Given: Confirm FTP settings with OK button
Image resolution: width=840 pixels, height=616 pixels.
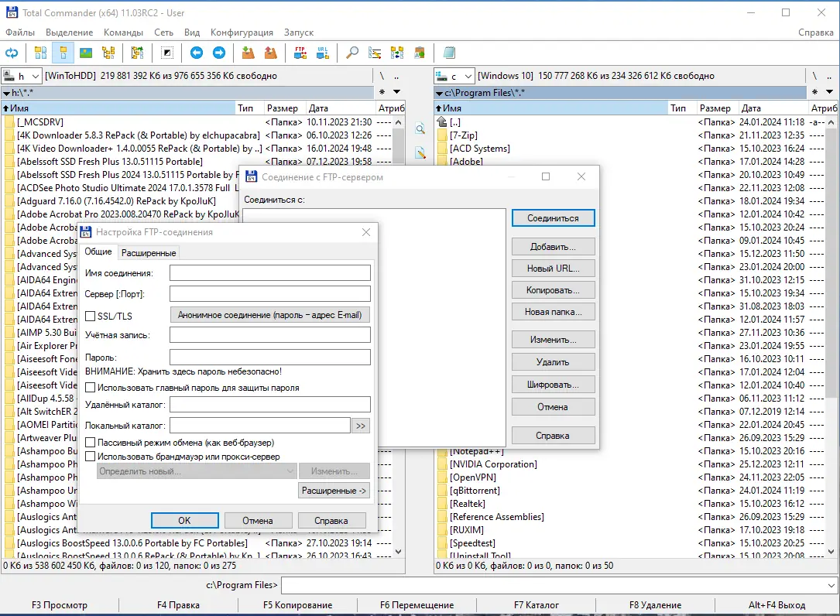Looking at the screenshot, I should [x=184, y=521].
